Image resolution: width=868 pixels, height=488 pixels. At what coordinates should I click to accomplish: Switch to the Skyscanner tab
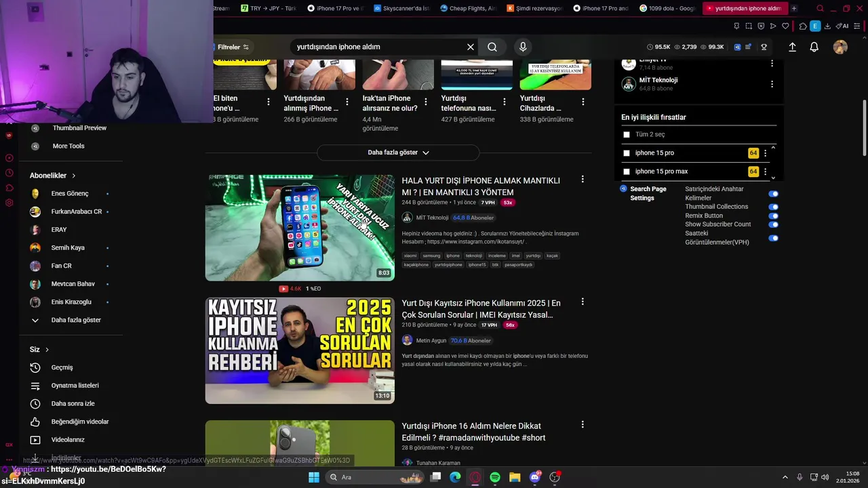tap(401, 8)
